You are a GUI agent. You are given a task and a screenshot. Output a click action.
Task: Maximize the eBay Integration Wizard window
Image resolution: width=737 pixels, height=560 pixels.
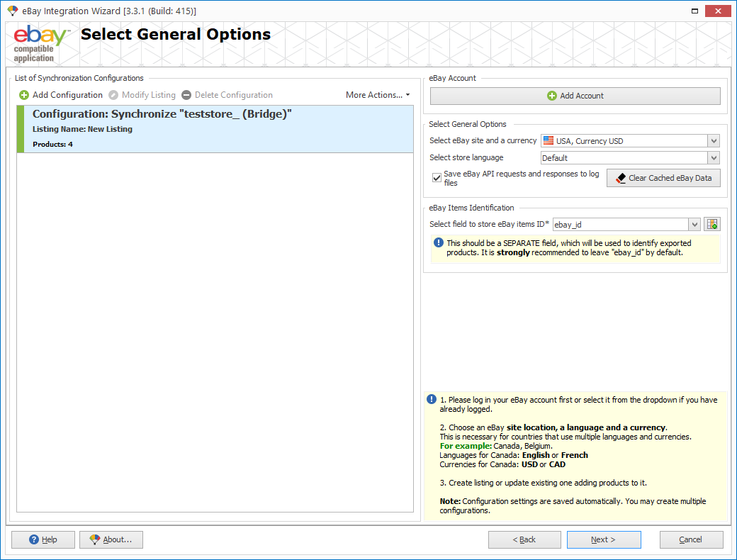tap(694, 11)
